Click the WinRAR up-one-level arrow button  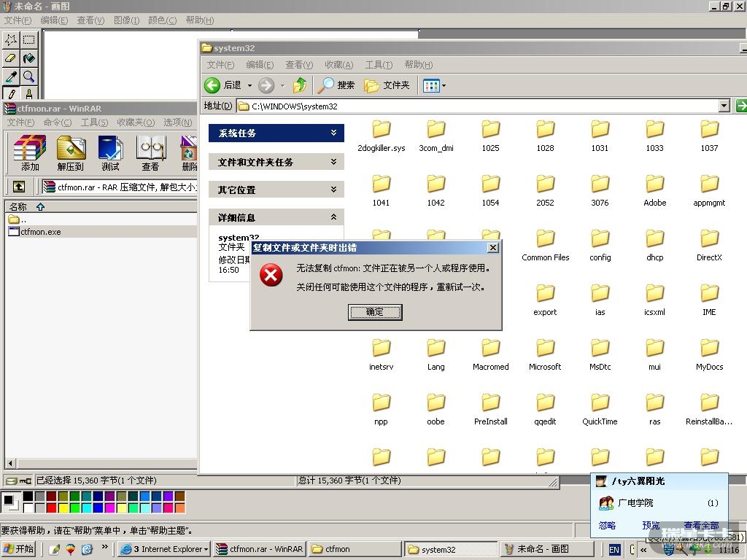(x=18, y=187)
